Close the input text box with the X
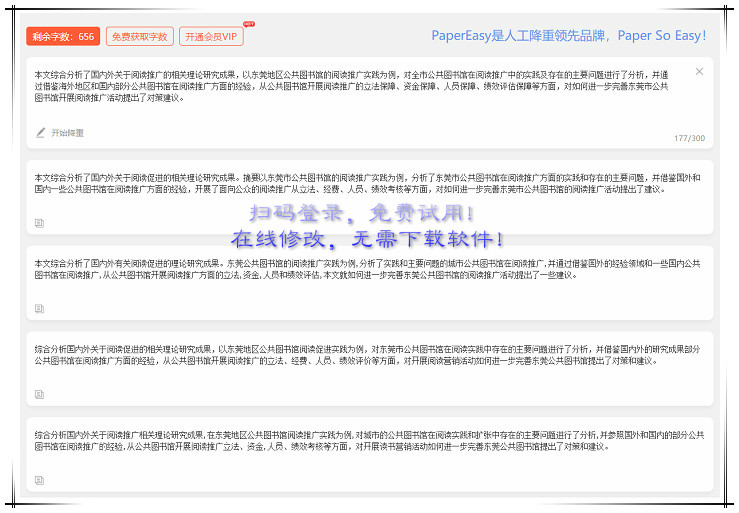 click(699, 72)
